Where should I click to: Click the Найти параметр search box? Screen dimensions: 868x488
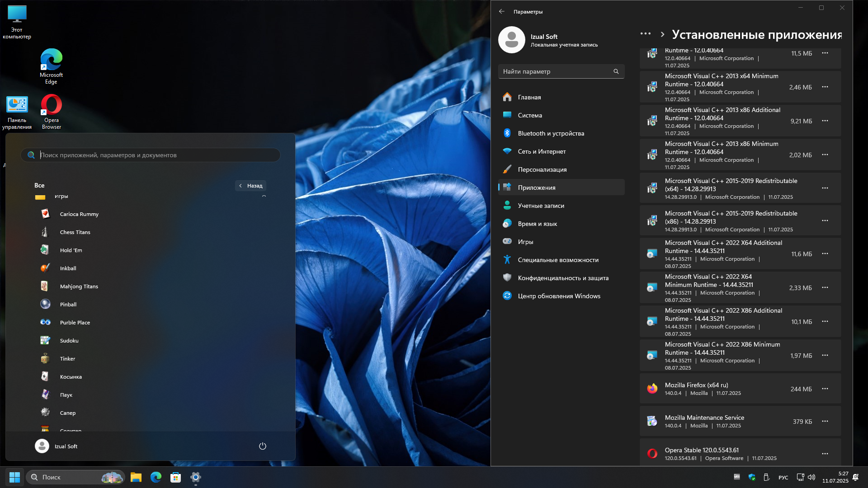click(x=561, y=71)
